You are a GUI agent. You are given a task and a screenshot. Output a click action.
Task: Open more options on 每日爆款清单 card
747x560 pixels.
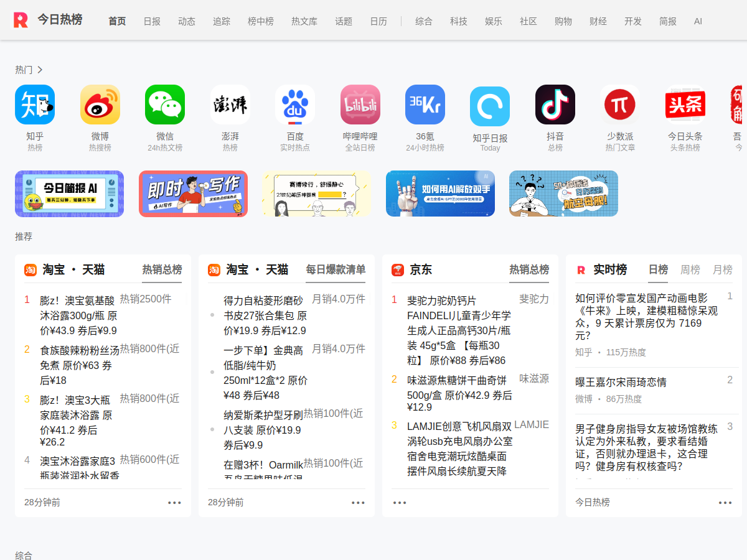click(358, 503)
